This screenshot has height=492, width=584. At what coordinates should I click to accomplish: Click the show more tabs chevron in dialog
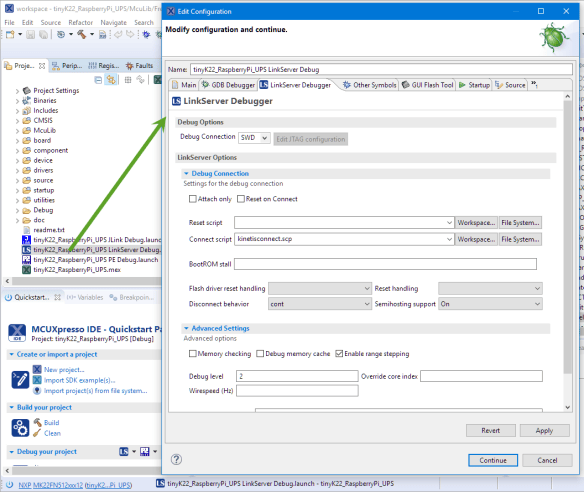point(534,84)
